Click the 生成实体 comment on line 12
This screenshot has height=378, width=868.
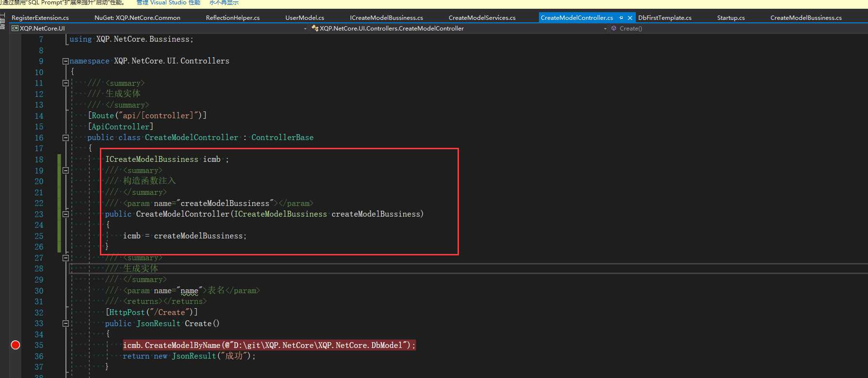[123, 94]
